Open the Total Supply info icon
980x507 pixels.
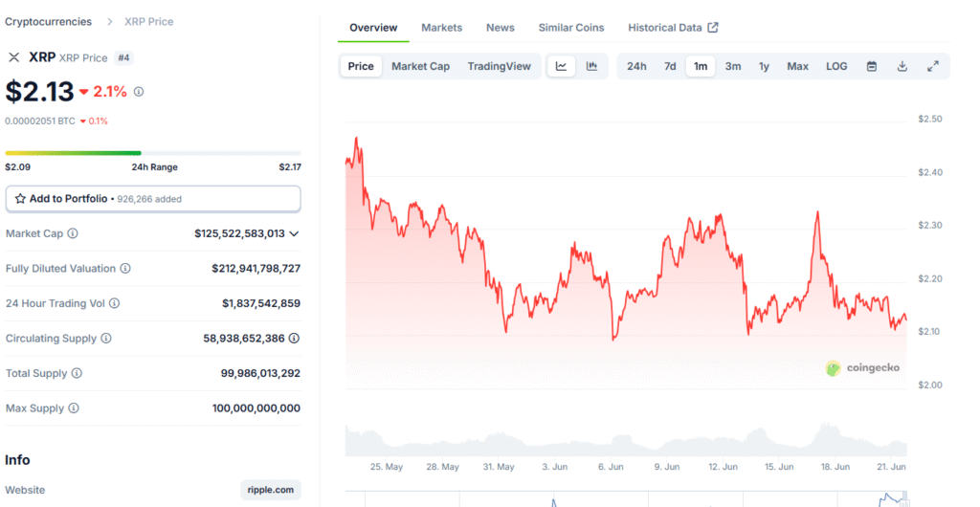(x=77, y=373)
